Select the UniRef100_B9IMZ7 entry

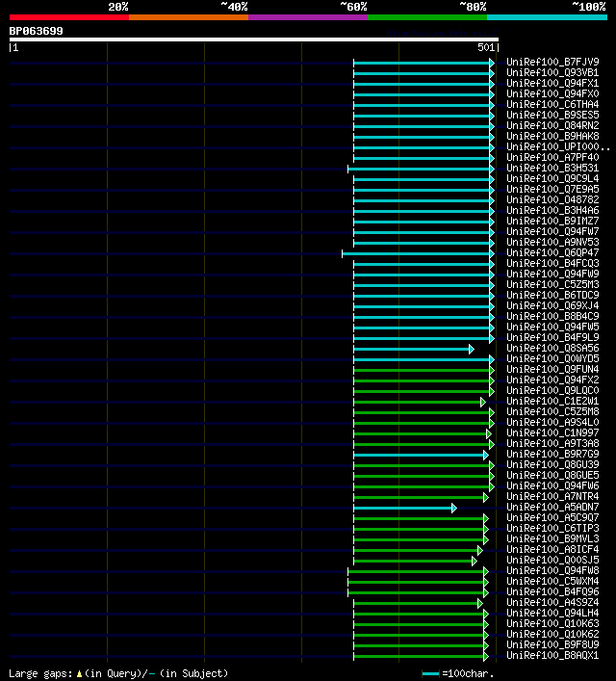point(552,222)
